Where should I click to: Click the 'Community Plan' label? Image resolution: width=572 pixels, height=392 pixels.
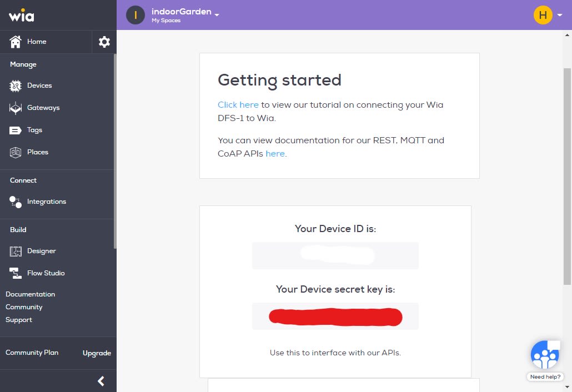pyautogui.click(x=32, y=353)
